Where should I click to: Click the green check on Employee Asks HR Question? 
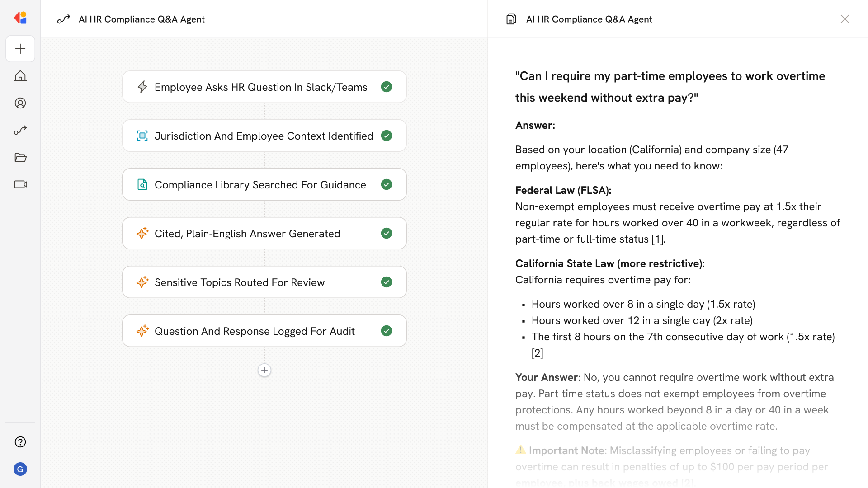tap(387, 87)
